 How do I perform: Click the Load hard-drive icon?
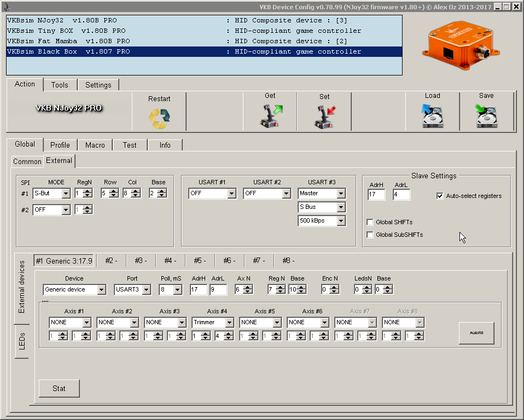point(433,115)
